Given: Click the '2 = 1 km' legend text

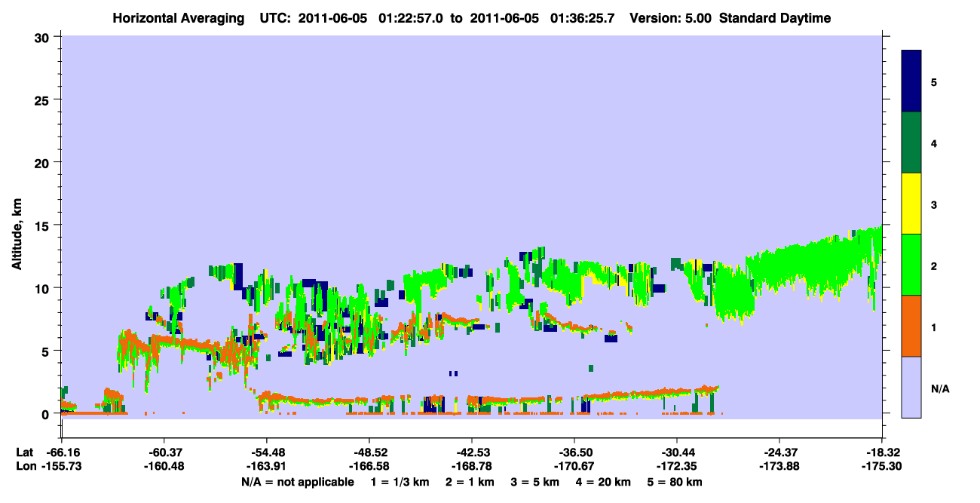Looking at the screenshot, I should click(x=470, y=482).
